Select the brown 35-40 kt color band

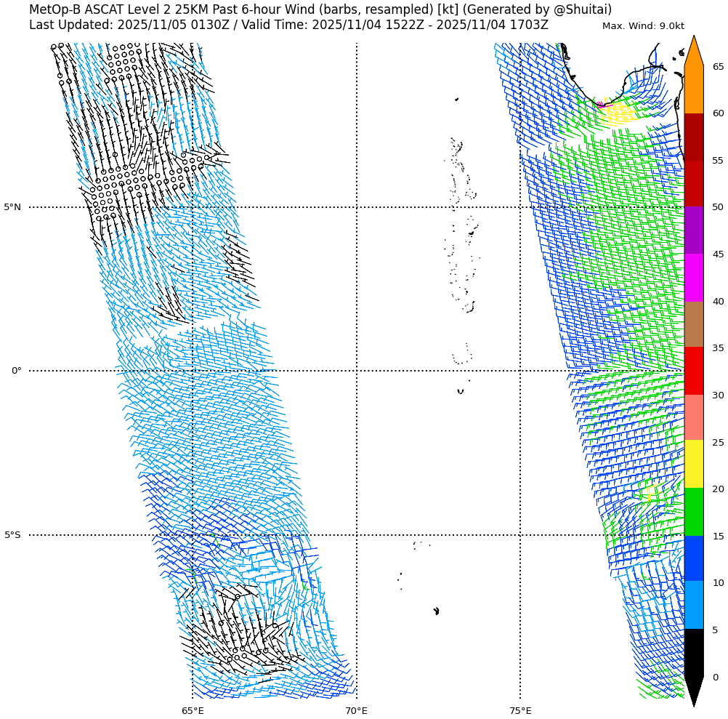693,324
